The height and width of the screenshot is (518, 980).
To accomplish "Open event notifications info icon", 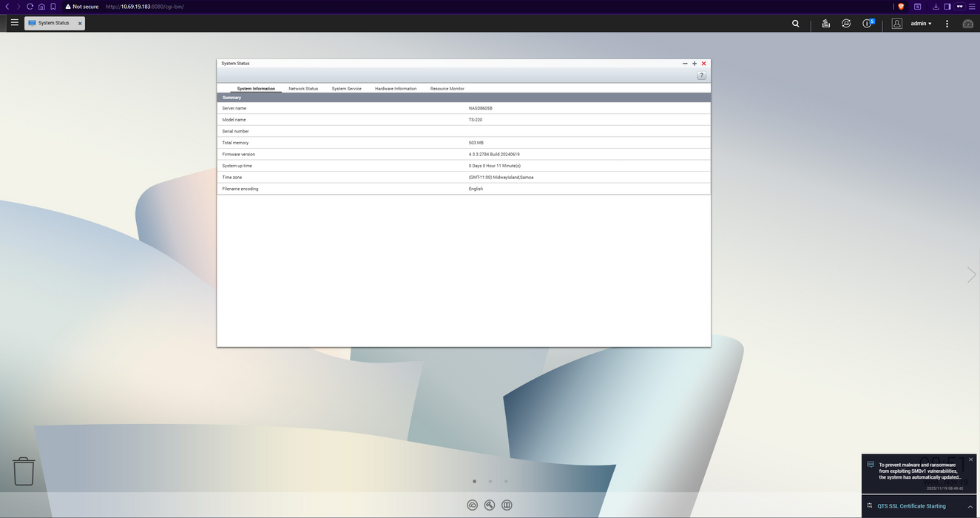I will point(868,24).
